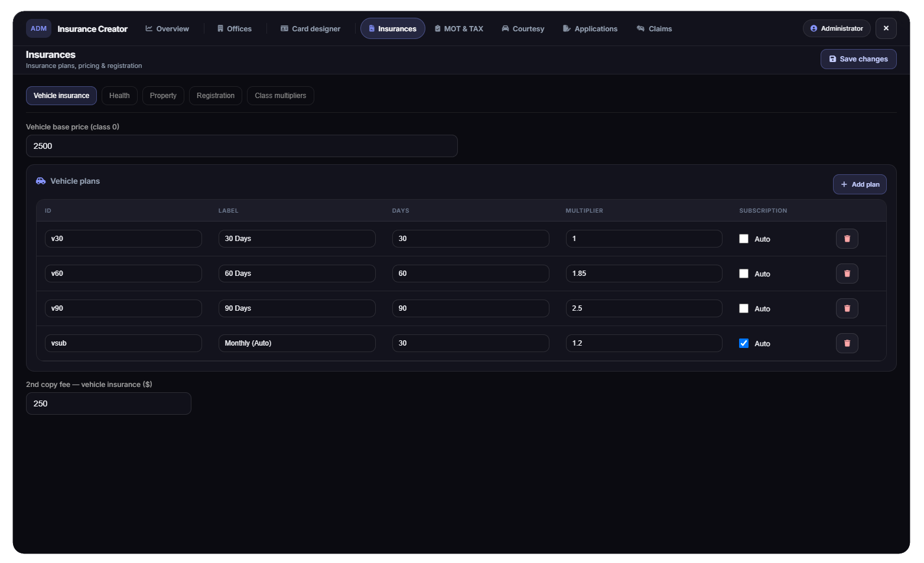The width and height of the screenshot is (924, 563).
Task: Edit the '60 Days' label field
Action: point(297,274)
